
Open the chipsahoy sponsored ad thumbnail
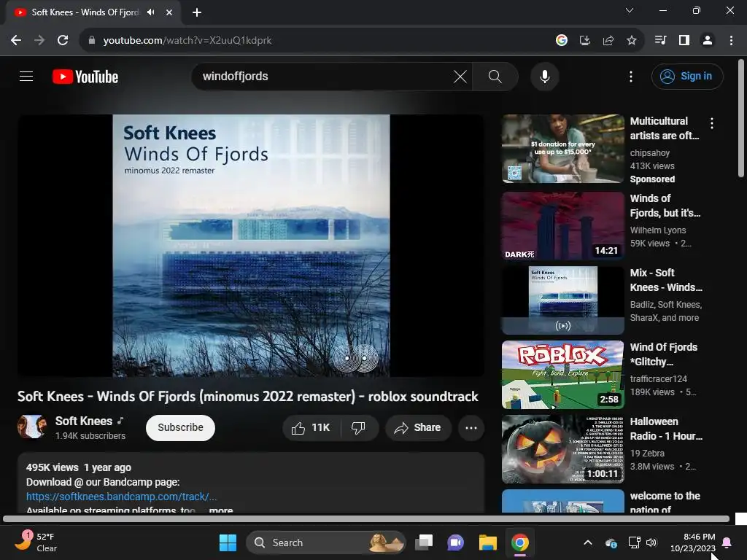[562, 149]
